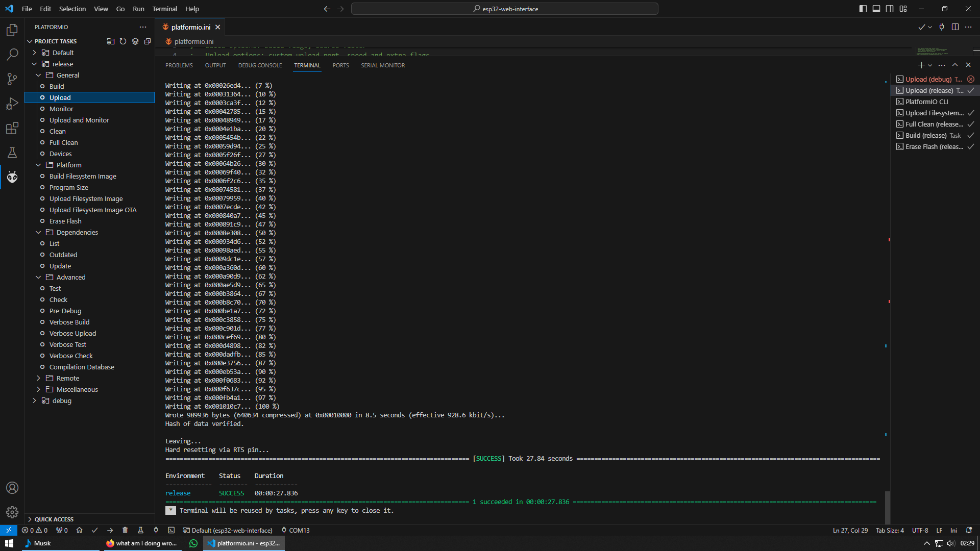This screenshot has height=551, width=980.
Task: Open the Extensions view icon
Action: click(12, 128)
